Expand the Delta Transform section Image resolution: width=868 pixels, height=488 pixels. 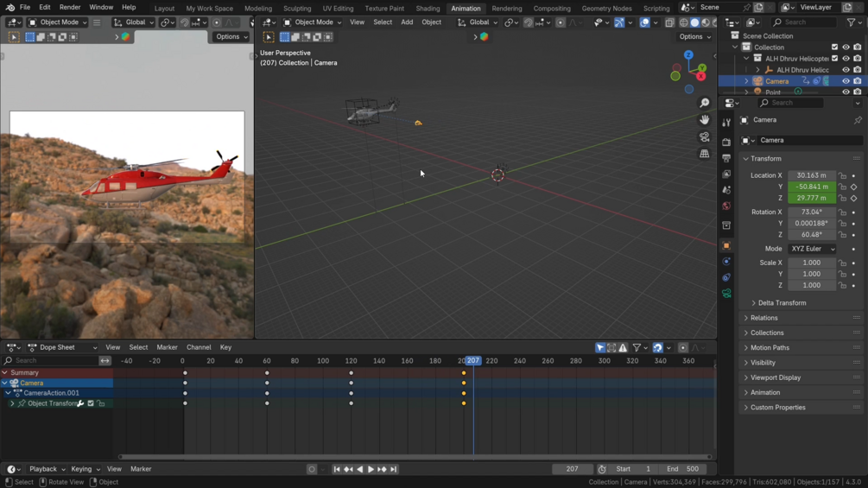pos(782,303)
